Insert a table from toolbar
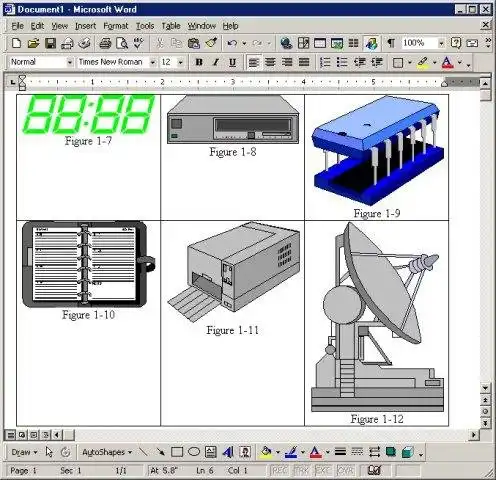The image size is (496, 480). click(320, 43)
